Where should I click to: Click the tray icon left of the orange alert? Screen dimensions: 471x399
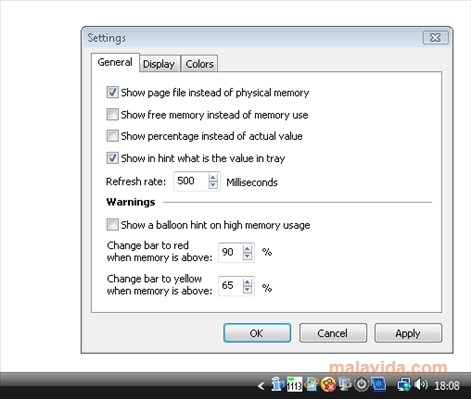(311, 384)
